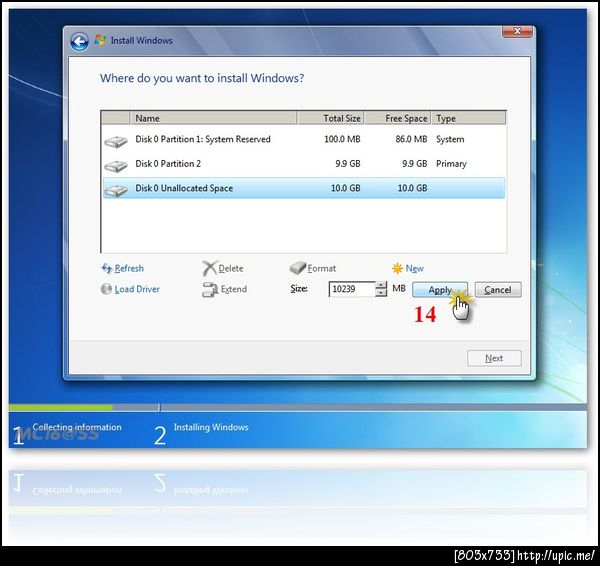Sort by the Total Size column header
Image resolution: width=600 pixels, height=566 pixels.
[331, 118]
